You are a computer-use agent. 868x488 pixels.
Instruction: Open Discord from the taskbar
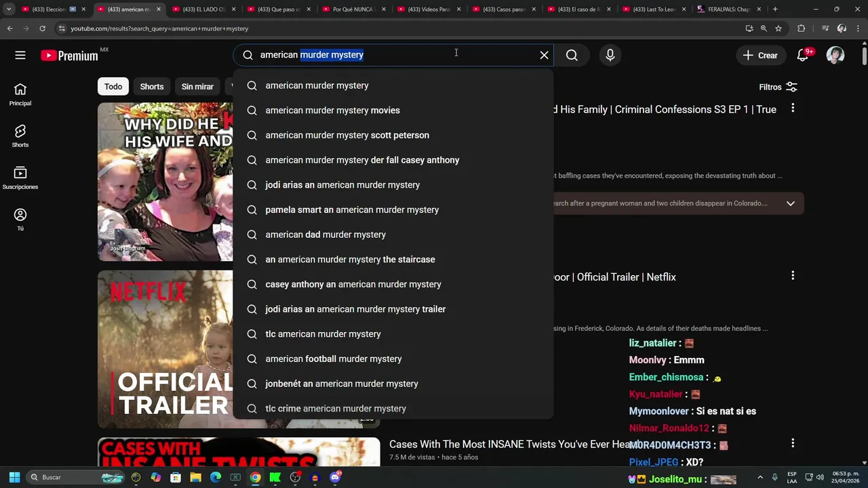(x=334, y=477)
